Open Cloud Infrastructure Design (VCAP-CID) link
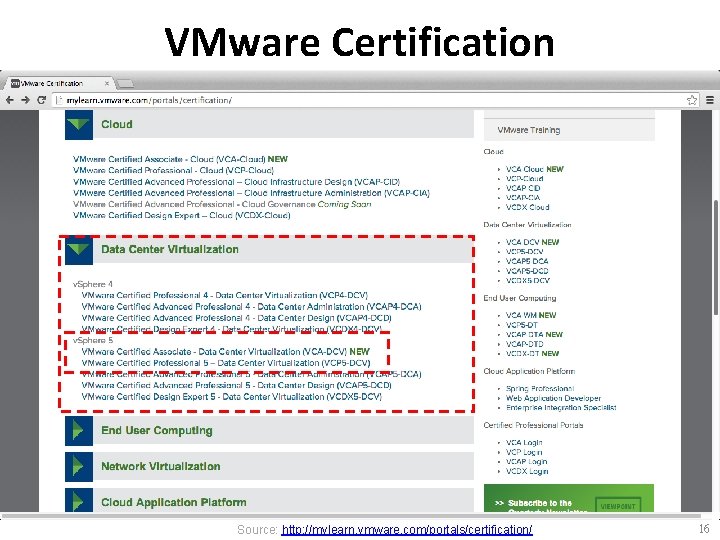Image resolution: width=720 pixels, height=540 pixels. tap(236, 182)
